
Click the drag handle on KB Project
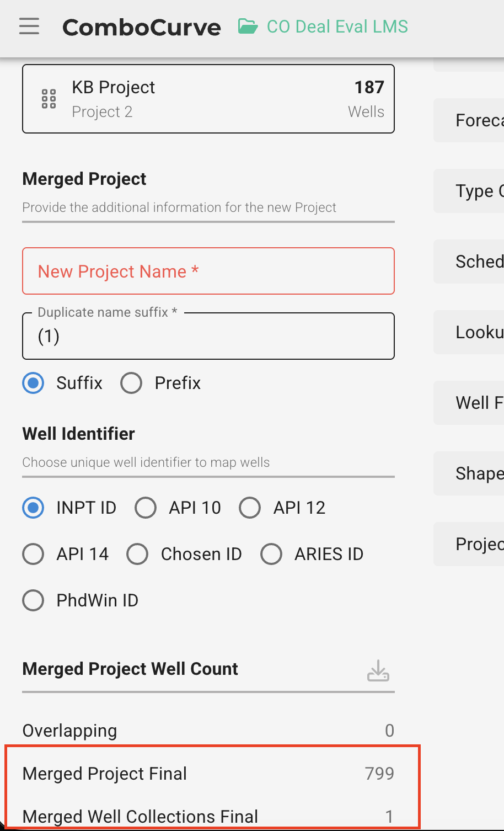click(x=49, y=99)
